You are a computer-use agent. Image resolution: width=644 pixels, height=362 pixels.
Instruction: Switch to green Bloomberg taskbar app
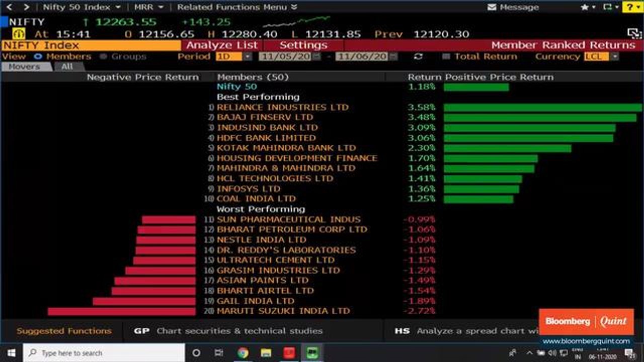click(x=312, y=352)
